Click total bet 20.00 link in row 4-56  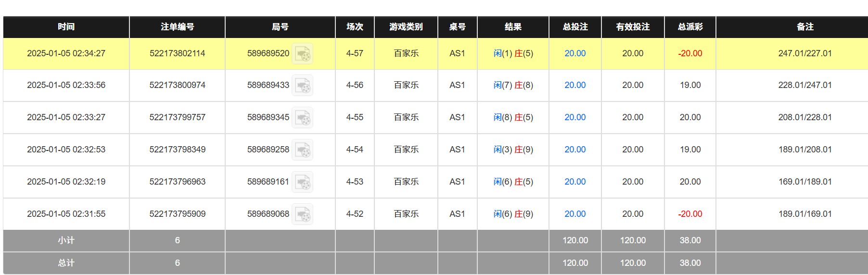pyautogui.click(x=575, y=85)
